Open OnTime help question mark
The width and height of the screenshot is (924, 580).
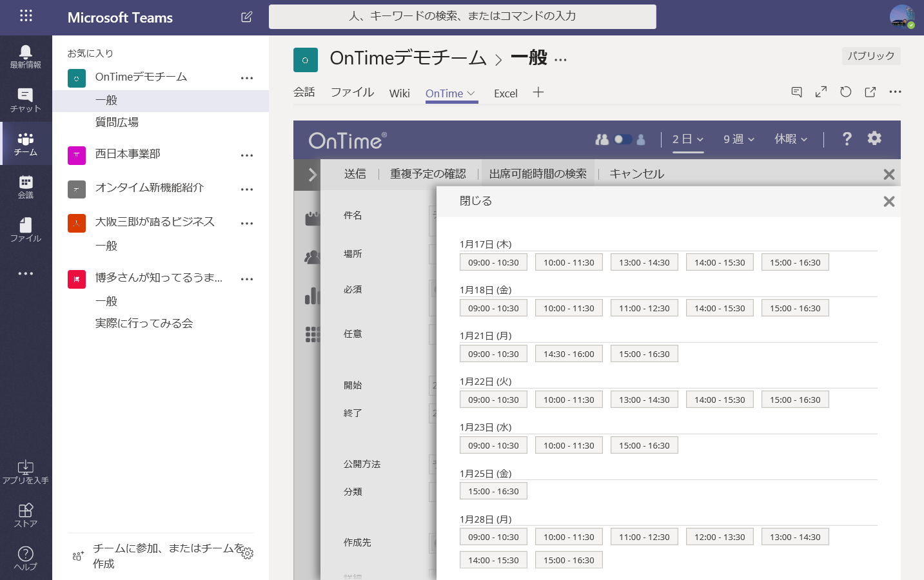[847, 139]
